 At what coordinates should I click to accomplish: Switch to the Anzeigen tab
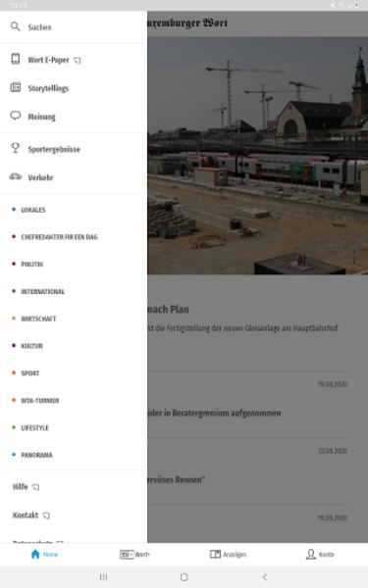coord(228,555)
